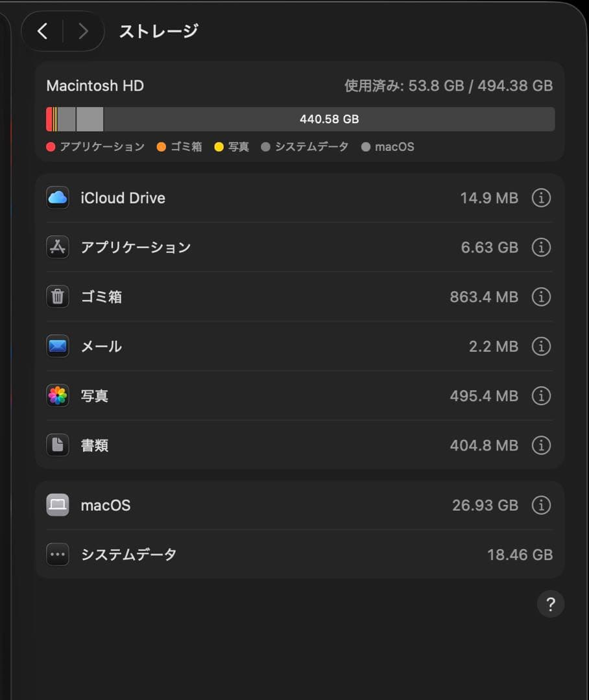Click the 写真 flower icon
The width and height of the screenshot is (589, 700).
(x=57, y=395)
